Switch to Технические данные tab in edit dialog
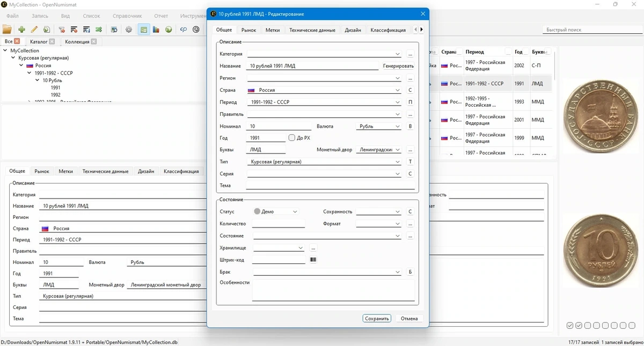The width and height of the screenshot is (644, 346). pos(312,30)
